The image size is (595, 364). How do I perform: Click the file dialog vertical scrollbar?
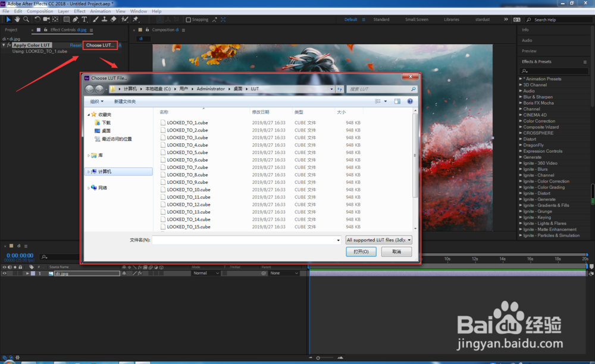[x=415, y=155]
